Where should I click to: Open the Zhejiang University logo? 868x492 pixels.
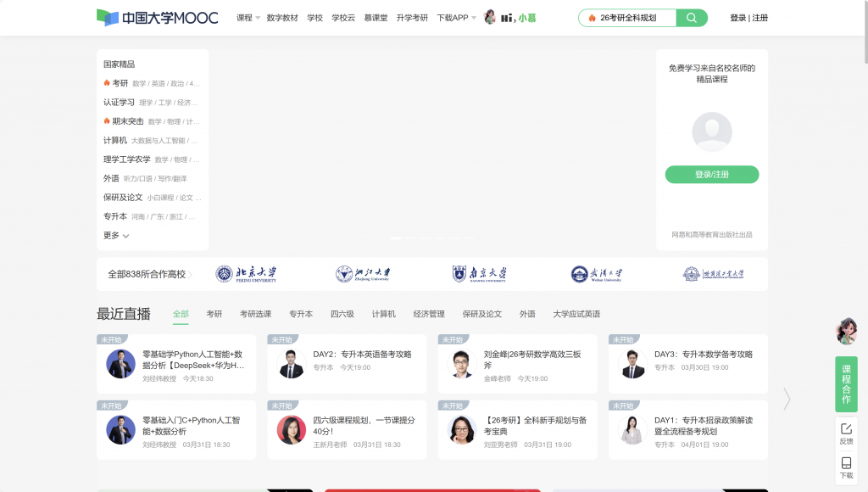pos(363,274)
